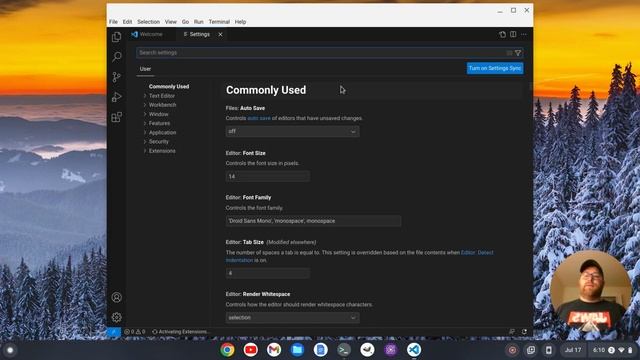Open YouTube from the shelf
This screenshot has width=640, height=360.
tap(251, 350)
